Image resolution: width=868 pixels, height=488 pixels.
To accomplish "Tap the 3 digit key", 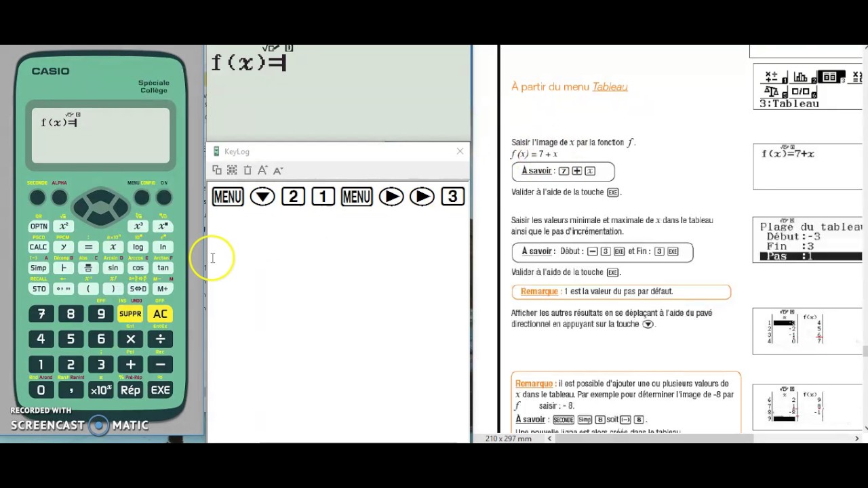I will 100,365.
